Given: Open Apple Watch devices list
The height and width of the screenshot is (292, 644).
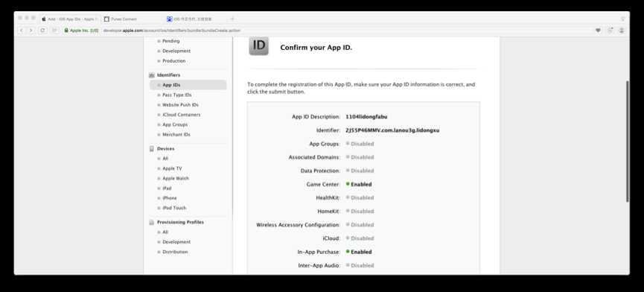Looking at the screenshot, I should tap(176, 178).
